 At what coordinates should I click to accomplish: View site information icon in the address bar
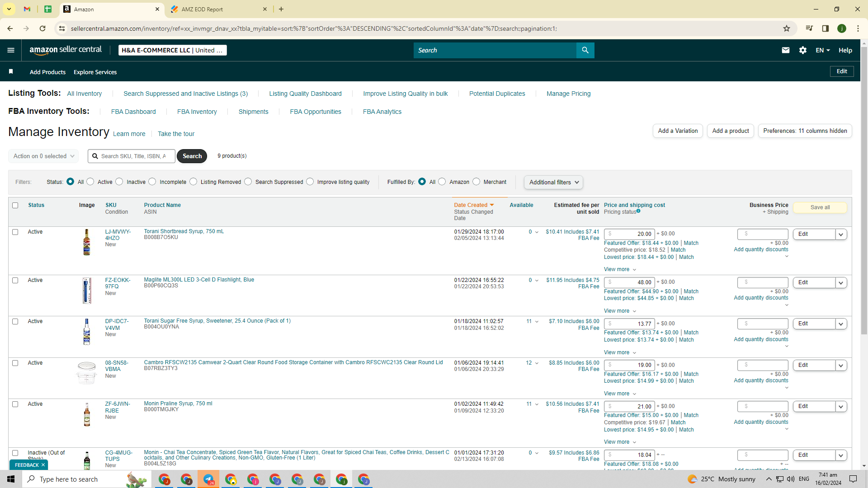[62, 28]
